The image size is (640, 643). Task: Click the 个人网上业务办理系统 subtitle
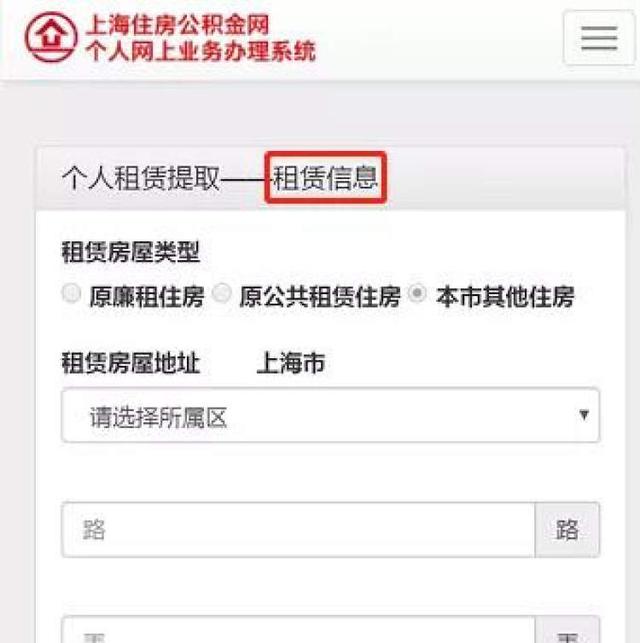click(x=201, y=51)
